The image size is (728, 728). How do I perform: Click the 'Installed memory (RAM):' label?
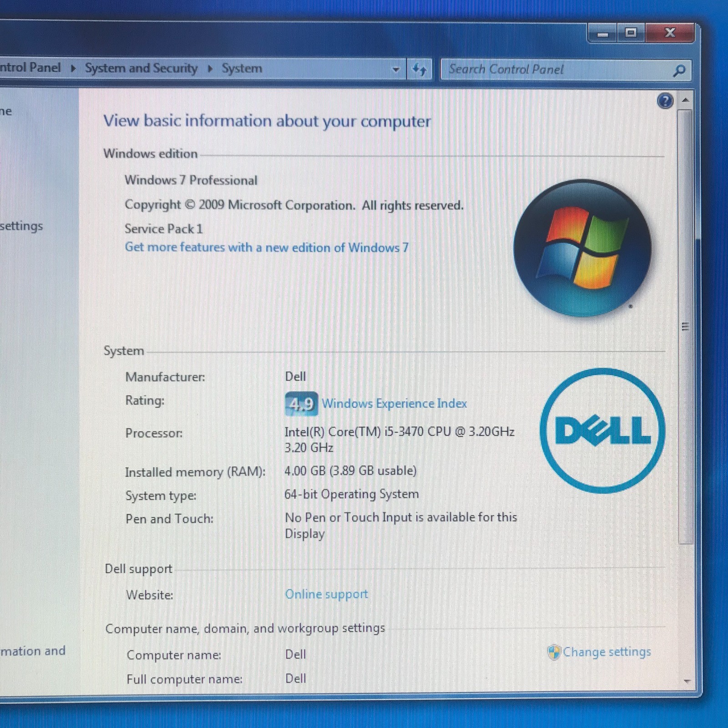195,472
